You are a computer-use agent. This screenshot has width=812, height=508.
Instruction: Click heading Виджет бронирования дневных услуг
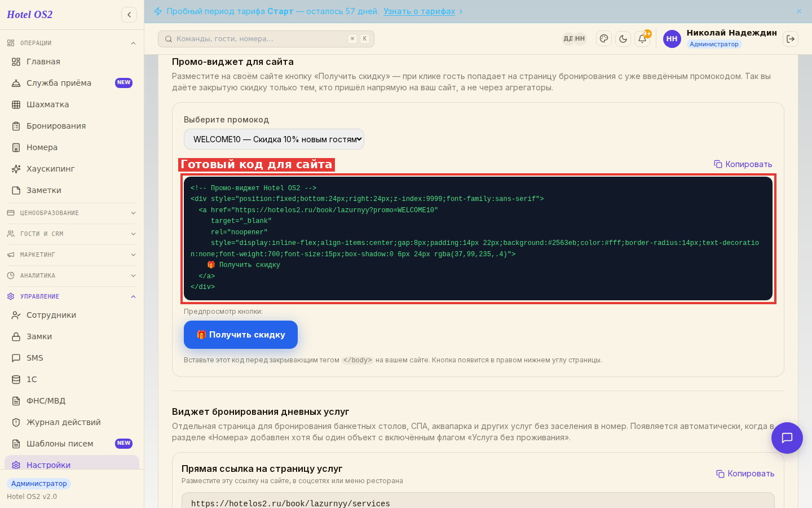261,412
